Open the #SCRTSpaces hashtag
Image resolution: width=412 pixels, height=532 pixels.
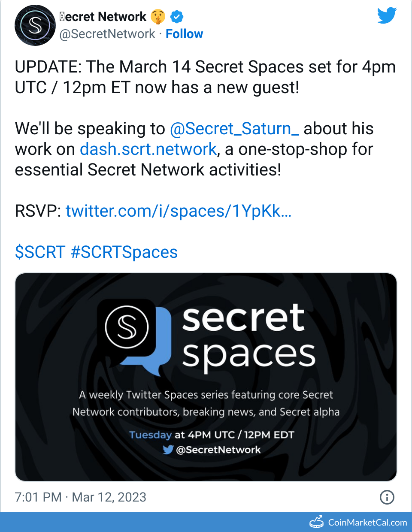click(x=124, y=252)
